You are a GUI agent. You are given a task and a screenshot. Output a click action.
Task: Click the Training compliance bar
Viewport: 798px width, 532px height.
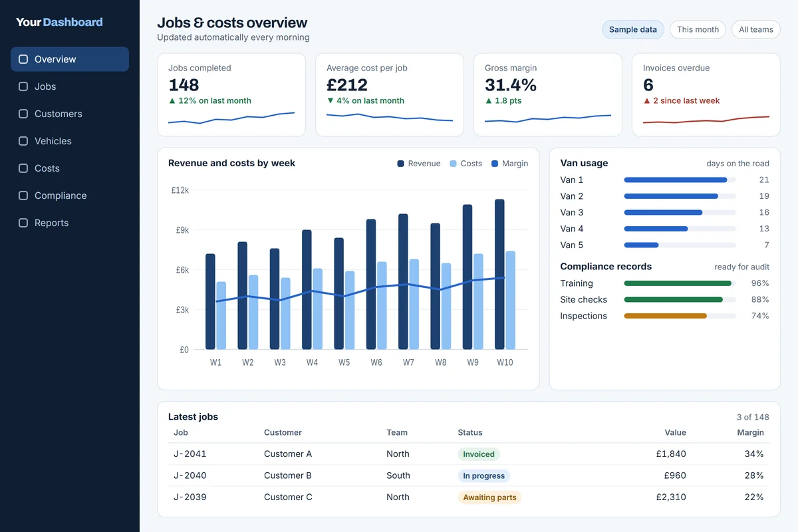[x=680, y=283]
